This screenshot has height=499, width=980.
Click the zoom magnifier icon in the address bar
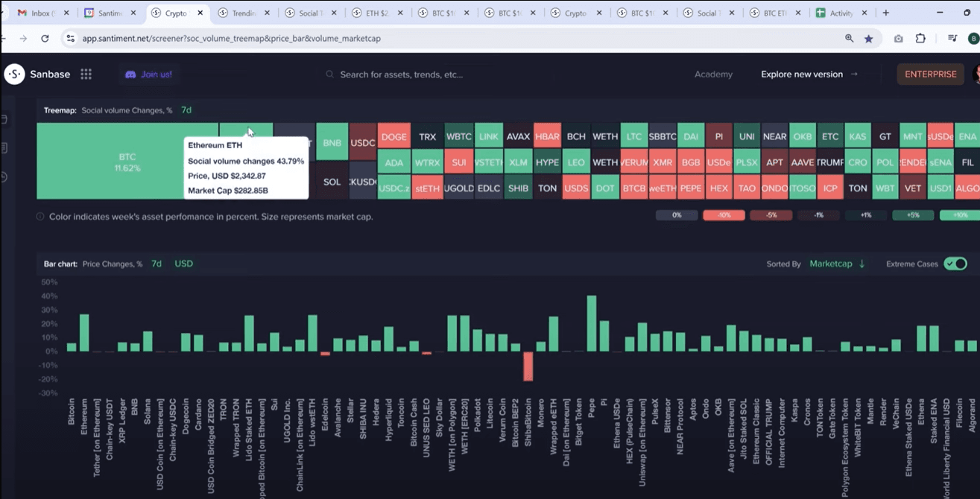(850, 39)
